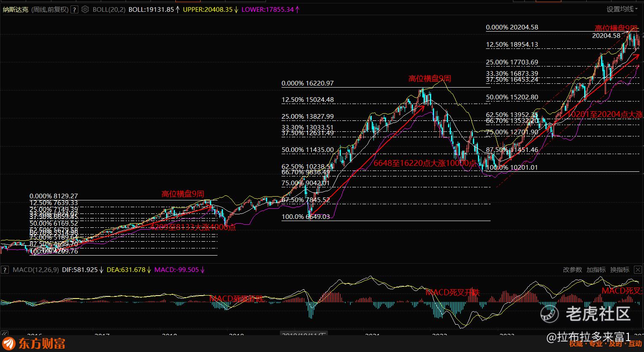Image resolution: width=644 pixels, height=352 pixels.
Task: Click the 20204.58 high price marker
Action: click(x=606, y=36)
